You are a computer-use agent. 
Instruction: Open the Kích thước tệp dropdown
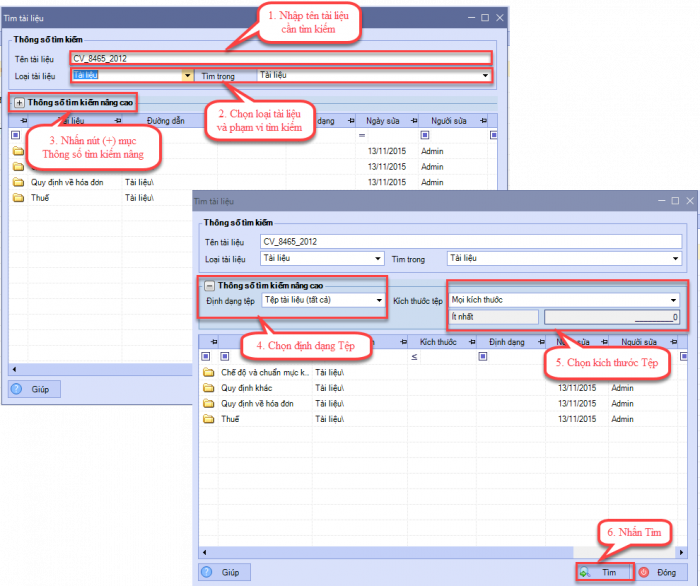coord(673,299)
